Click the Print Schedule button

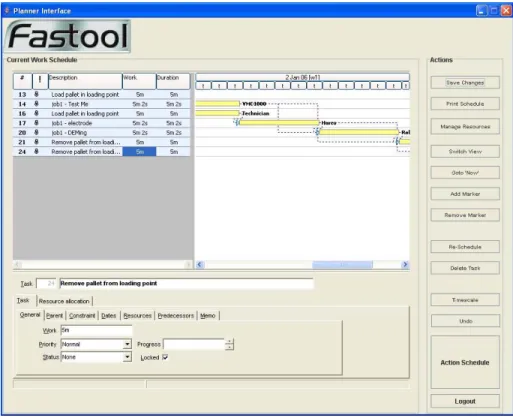tap(465, 104)
